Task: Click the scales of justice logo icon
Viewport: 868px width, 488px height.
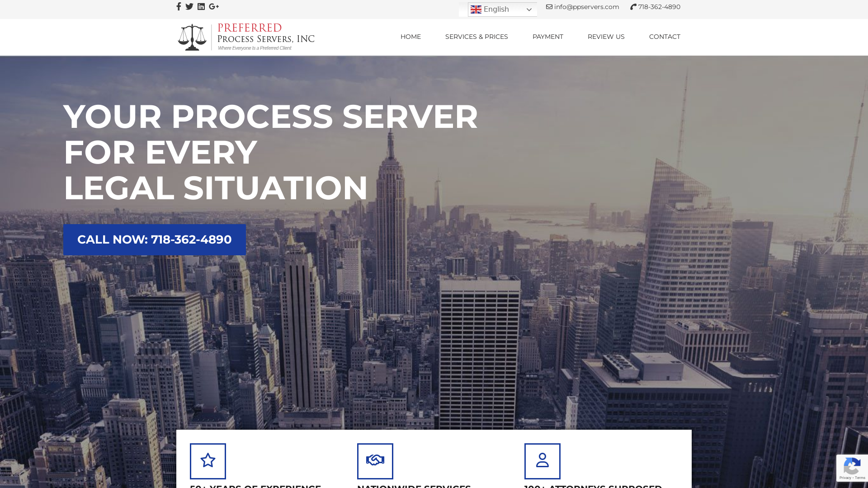Action: point(192,36)
